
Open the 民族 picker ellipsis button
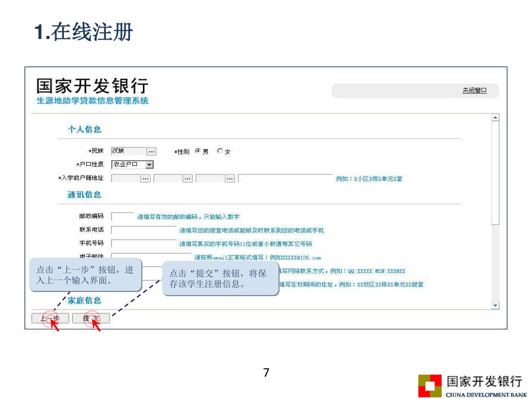point(151,151)
